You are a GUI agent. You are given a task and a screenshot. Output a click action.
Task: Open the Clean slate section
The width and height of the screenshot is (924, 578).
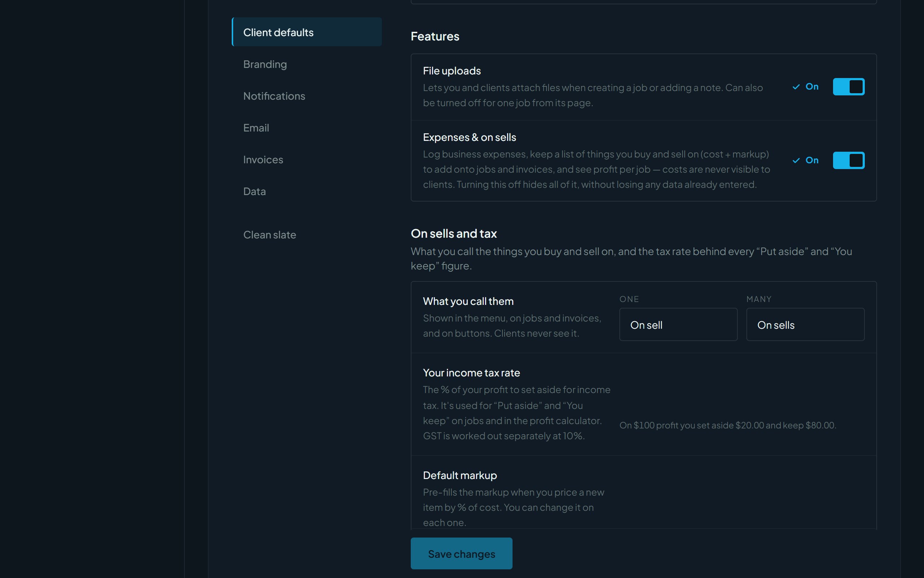pos(306,235)
